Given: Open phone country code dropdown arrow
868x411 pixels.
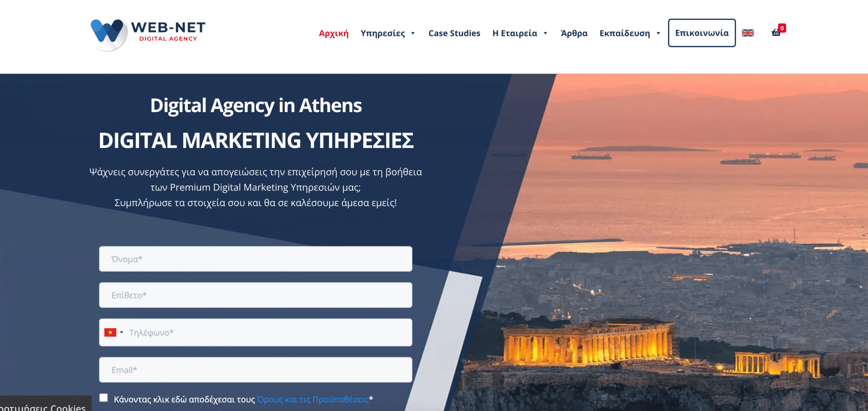Looking at the screenshot, I should 122,332.
